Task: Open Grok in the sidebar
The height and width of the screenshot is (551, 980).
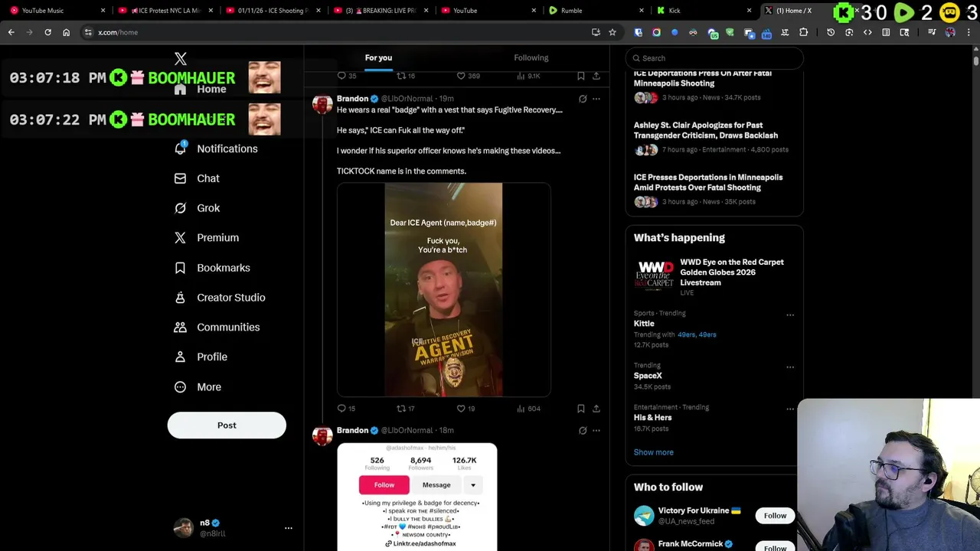Action: coord(198,208)
